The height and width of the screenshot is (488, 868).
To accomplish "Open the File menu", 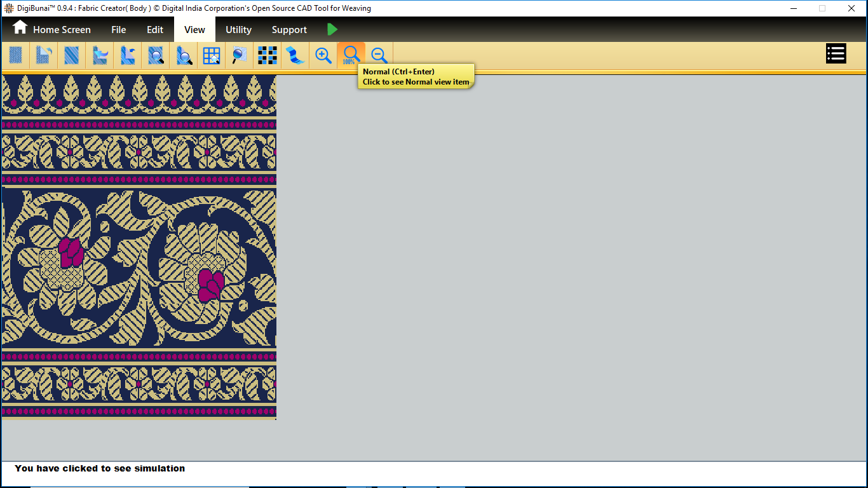I will click(119, 30).
